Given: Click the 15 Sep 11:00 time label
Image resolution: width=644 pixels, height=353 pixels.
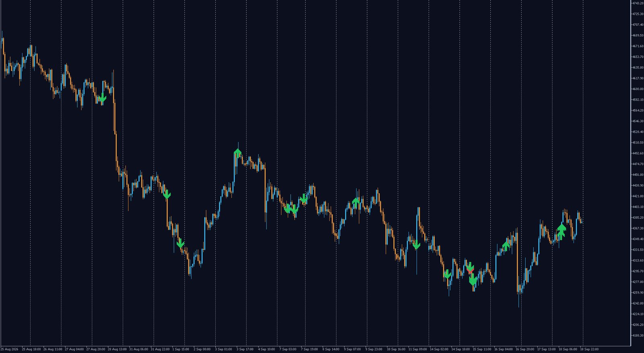Looking at the screenshot, I should pos(482,349).
